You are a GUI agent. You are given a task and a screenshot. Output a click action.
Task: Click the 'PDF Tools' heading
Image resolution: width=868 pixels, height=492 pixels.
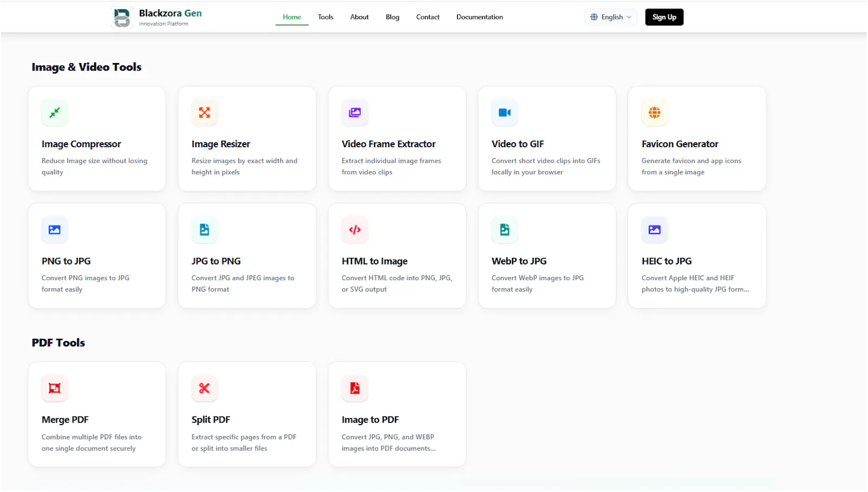click(58, 343)
